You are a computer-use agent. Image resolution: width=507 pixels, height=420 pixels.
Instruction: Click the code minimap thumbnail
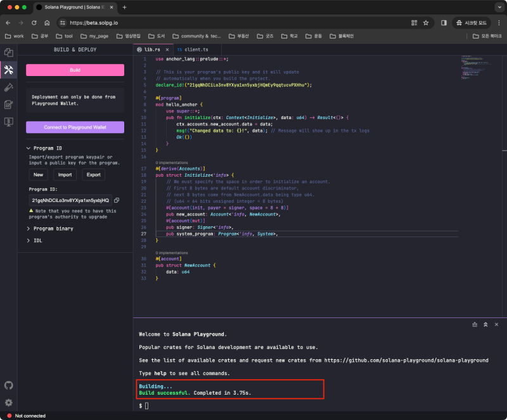[x=477, y=68]
